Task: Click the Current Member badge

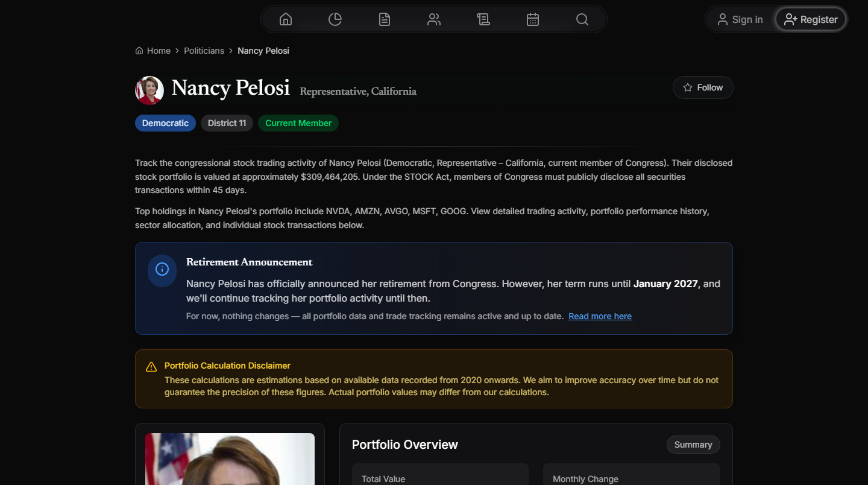Action: tap(298, 123)
